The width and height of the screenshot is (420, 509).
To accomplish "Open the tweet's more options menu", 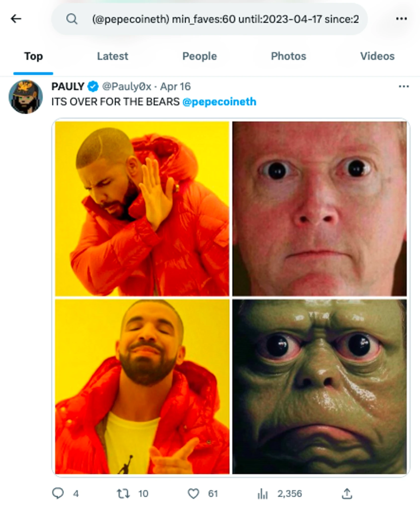I will tap(404, 86).
